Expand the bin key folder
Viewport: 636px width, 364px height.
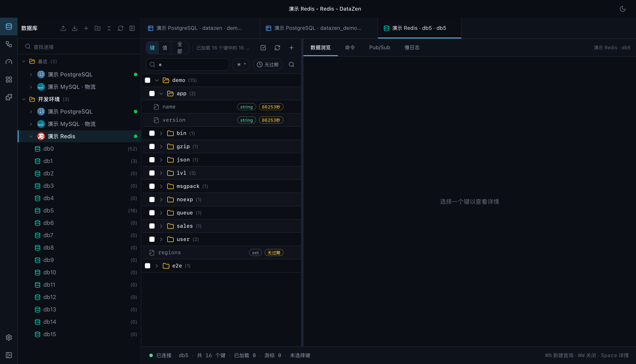pos(161,133)
